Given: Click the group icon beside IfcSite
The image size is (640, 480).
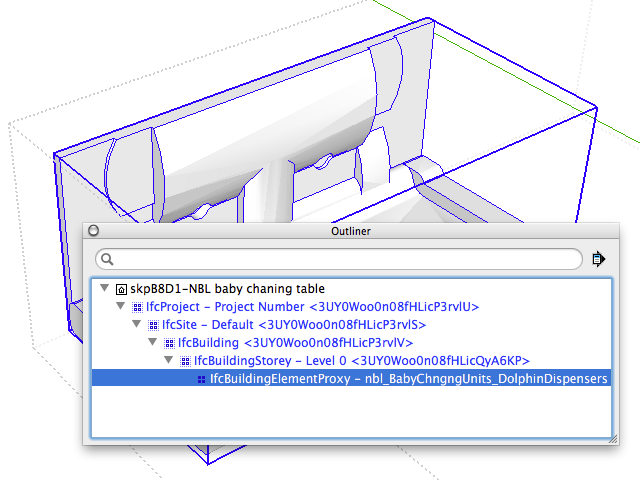Looking at the screenshot, I should [153, 325].
